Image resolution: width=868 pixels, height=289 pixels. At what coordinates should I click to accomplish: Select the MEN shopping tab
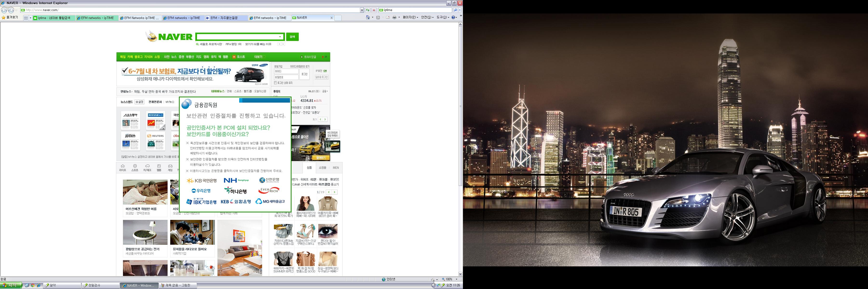336,168
